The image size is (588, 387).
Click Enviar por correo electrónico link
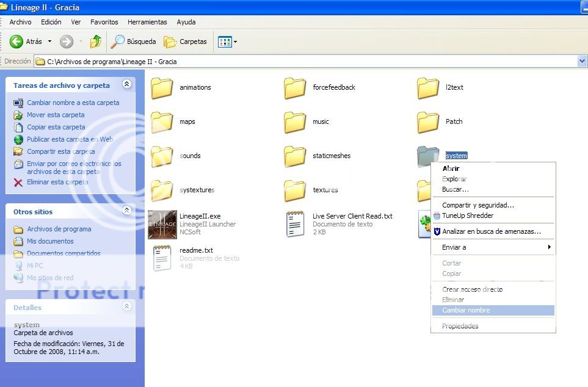[x=74, y=168]
